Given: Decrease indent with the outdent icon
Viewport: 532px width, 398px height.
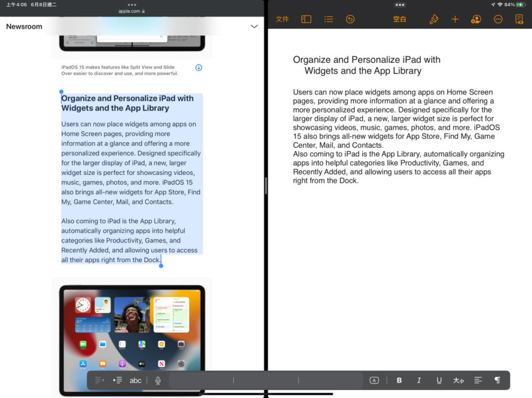Looking at the screenshot, I should pos(99,380).
